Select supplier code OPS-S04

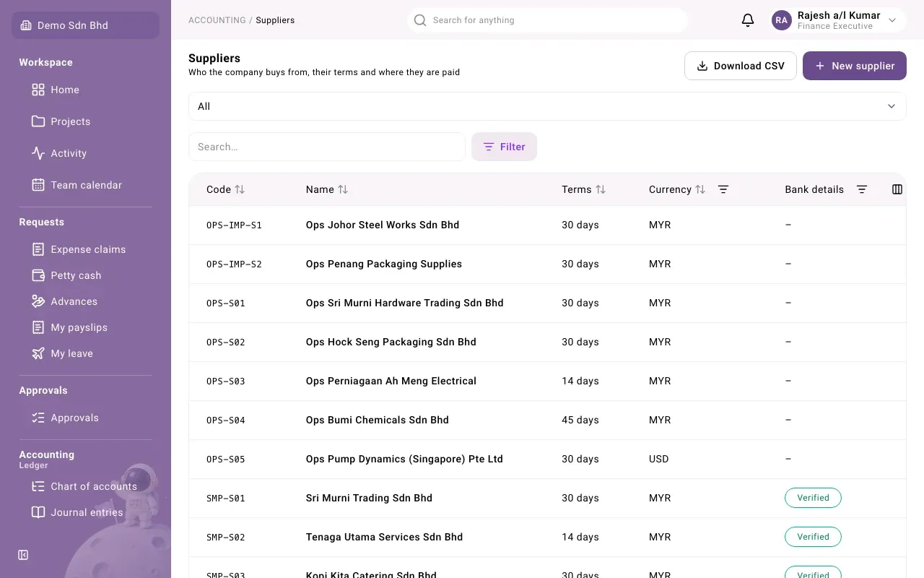226,420
